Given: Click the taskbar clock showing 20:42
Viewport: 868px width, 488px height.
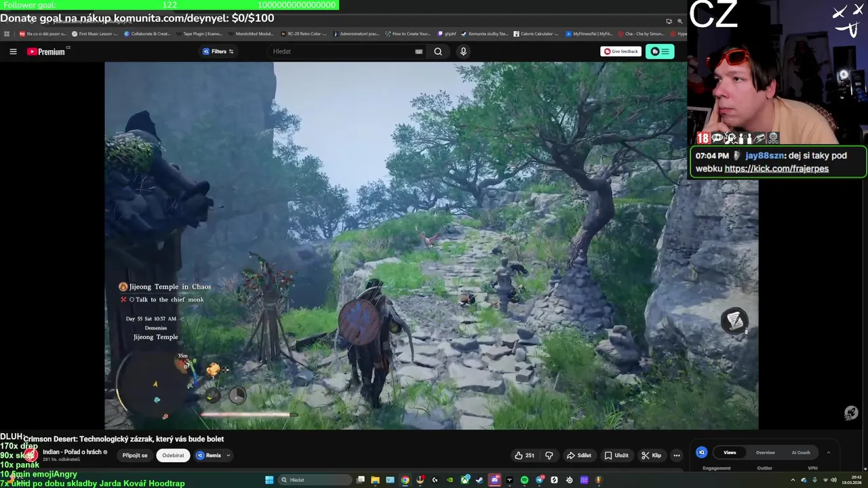Looking at the screenshot, I should pyautogui.click(x=851, y=480).
